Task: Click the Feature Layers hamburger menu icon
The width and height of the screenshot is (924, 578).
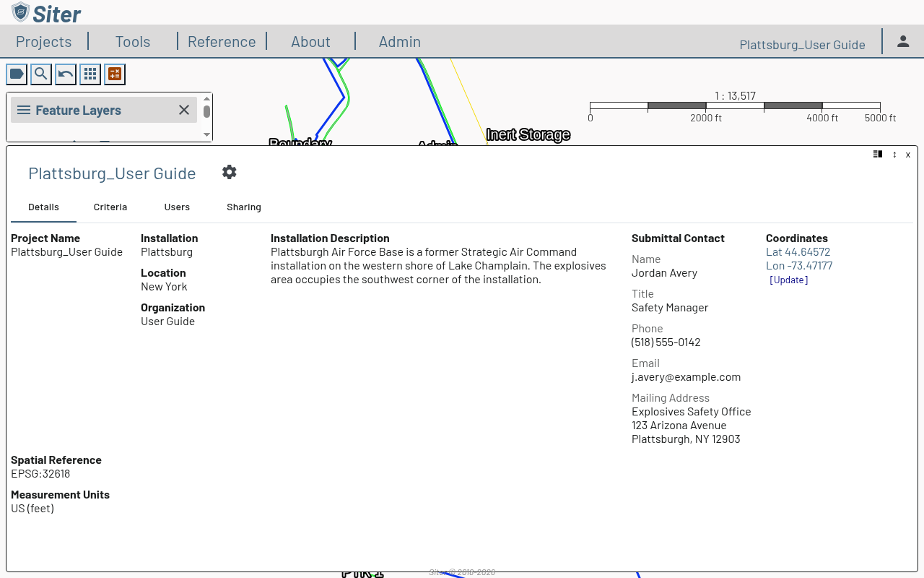Action: pyautogui.click(x=24, y=110)
